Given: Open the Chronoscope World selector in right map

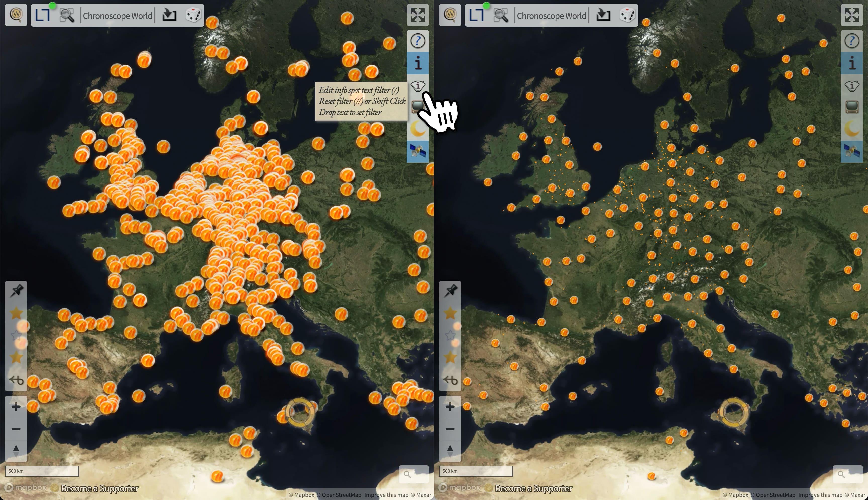Looking at the screenshot, I should [551, 16].
